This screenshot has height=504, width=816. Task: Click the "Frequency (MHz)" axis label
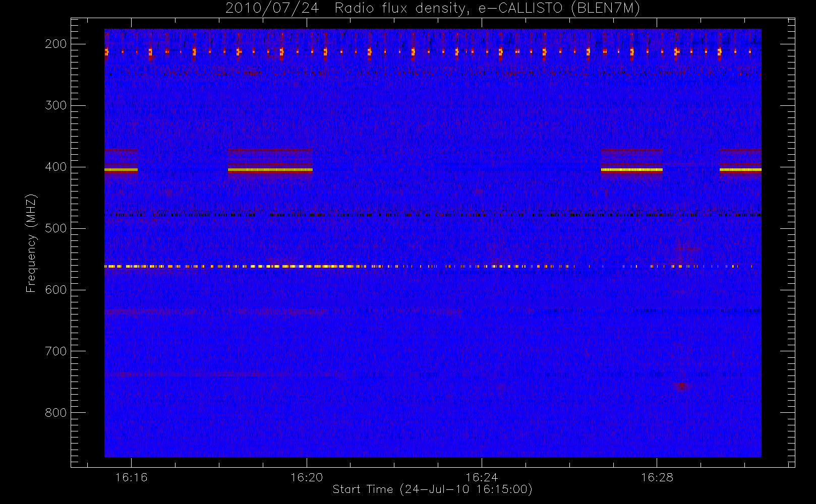(x=31, y=243)
